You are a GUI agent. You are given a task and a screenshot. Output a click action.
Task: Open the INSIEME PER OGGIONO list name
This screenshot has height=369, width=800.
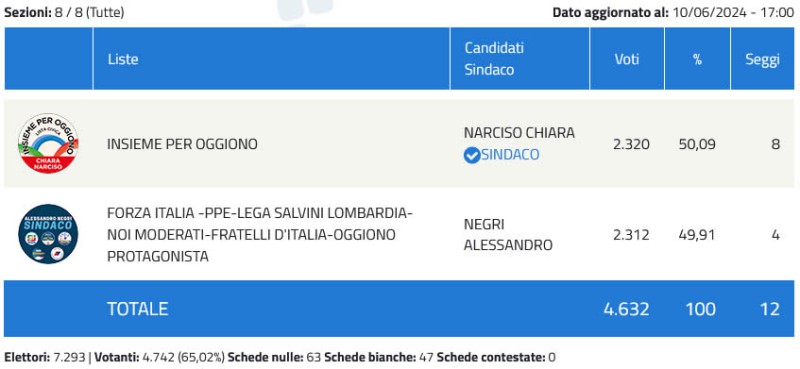182,144
